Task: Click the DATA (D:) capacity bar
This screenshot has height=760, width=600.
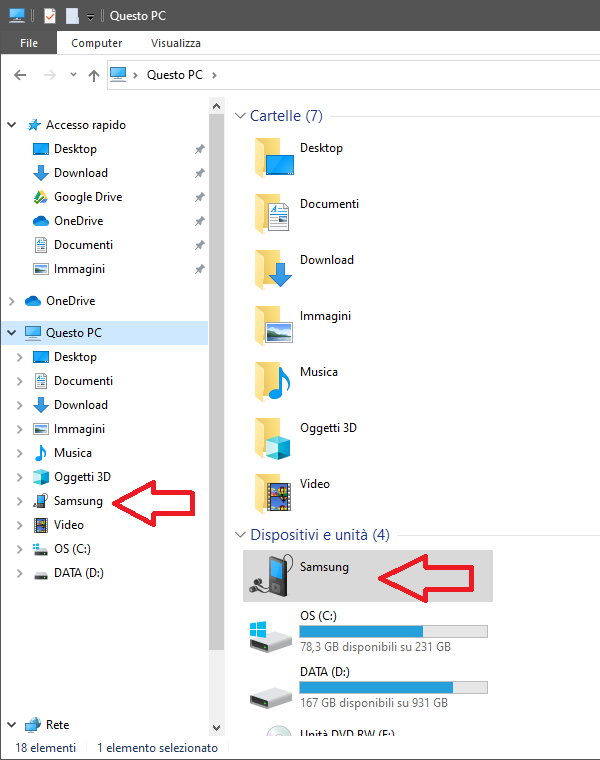Action: tap(393, 688)
